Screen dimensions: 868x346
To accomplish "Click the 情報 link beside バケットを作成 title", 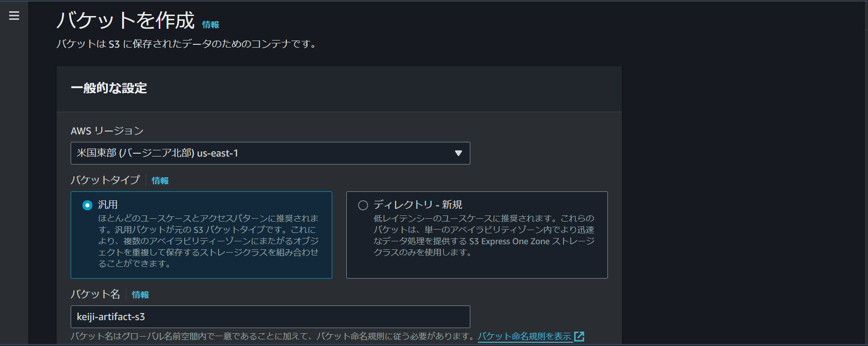I will [210, 25].
